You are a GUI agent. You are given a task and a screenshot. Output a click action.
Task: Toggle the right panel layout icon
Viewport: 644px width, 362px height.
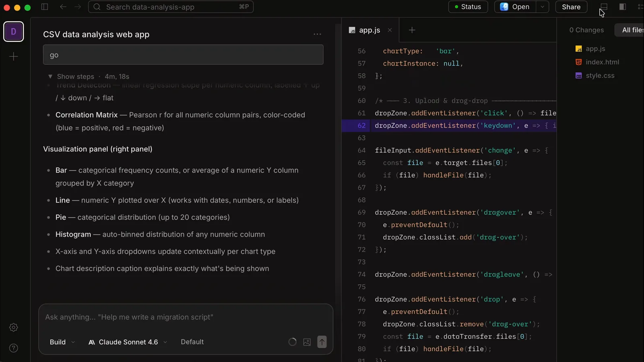[623, 7]
